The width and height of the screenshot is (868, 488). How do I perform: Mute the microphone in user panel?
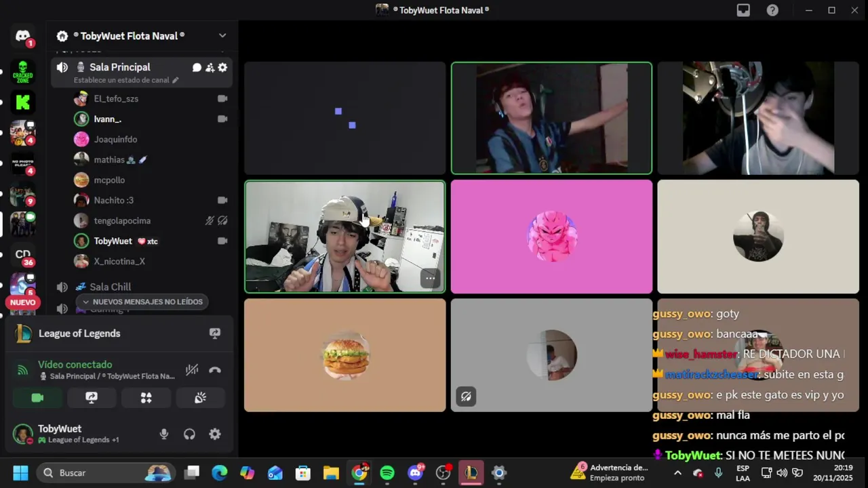coord(163,434)
